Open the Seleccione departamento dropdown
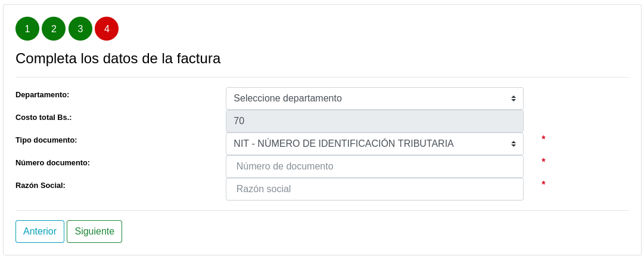644x259 pixels. click(374, 98)
